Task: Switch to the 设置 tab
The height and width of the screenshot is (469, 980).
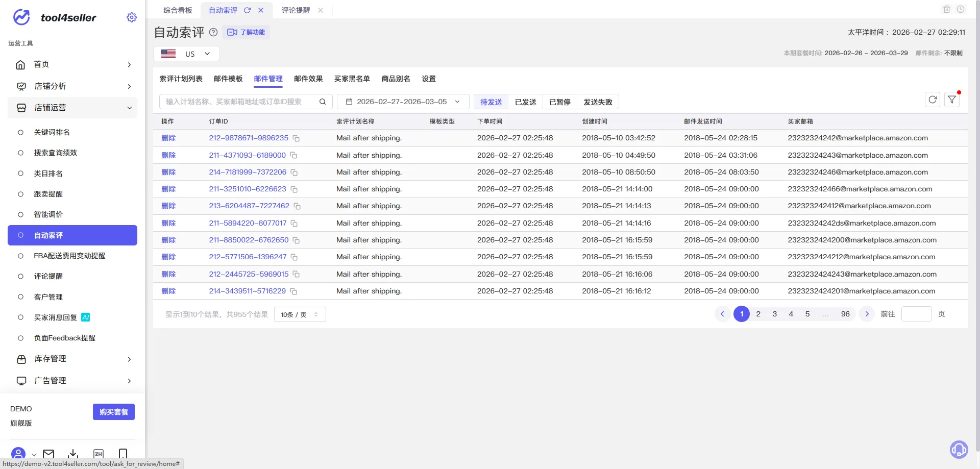Action: click(x=429, y=79)
